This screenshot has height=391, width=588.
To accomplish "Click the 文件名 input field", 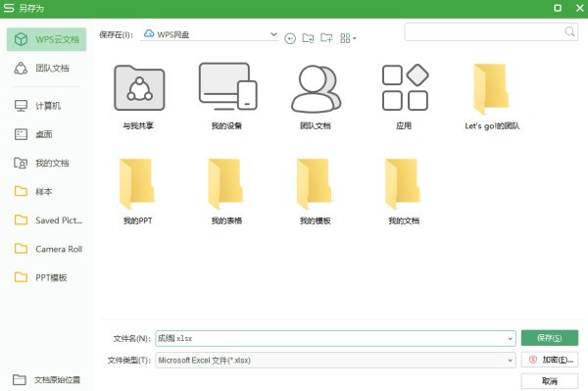I will pos(335,338).
